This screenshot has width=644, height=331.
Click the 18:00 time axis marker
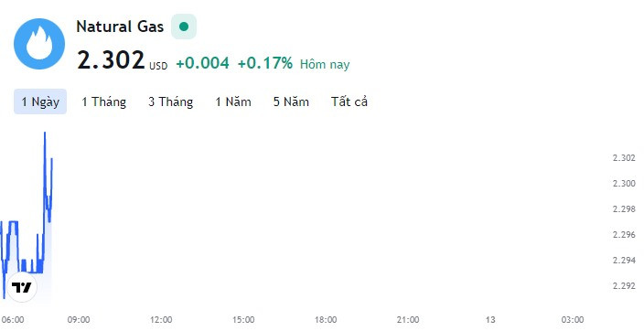[326, 319]
